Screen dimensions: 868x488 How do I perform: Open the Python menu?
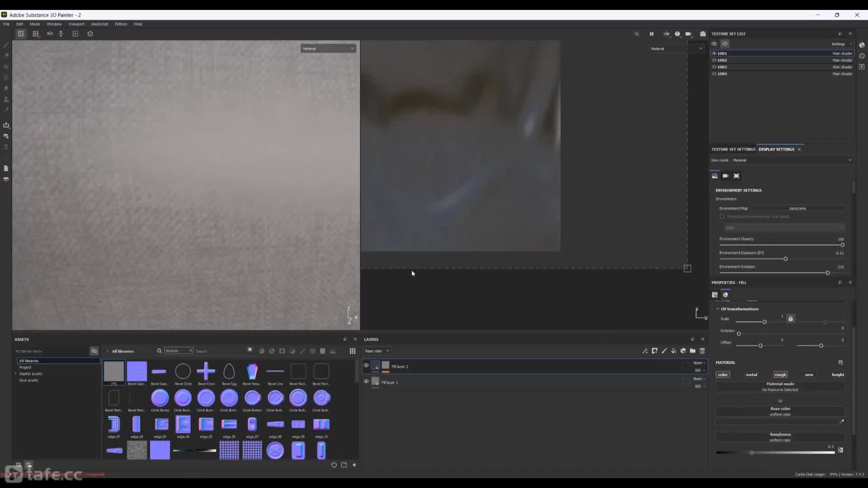[121, 24]
